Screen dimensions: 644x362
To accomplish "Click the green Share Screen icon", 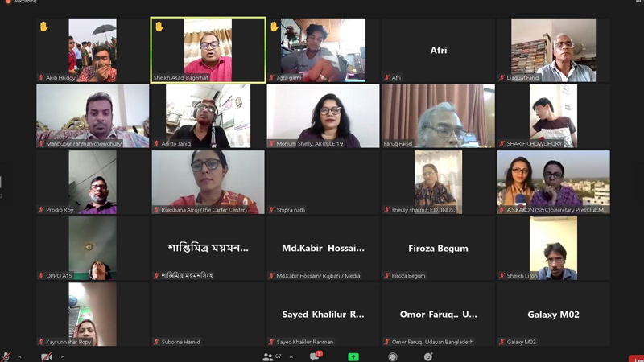I will coord(353,356).
